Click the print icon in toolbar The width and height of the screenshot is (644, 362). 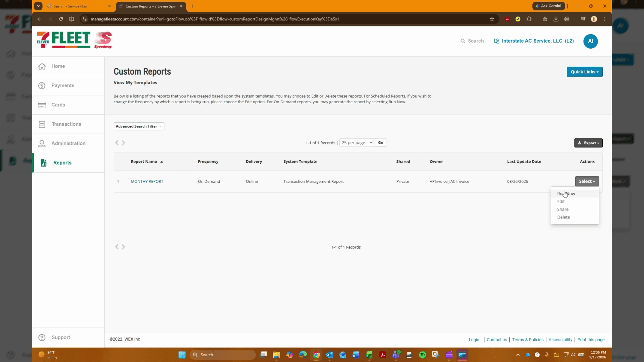coord(567,19)
